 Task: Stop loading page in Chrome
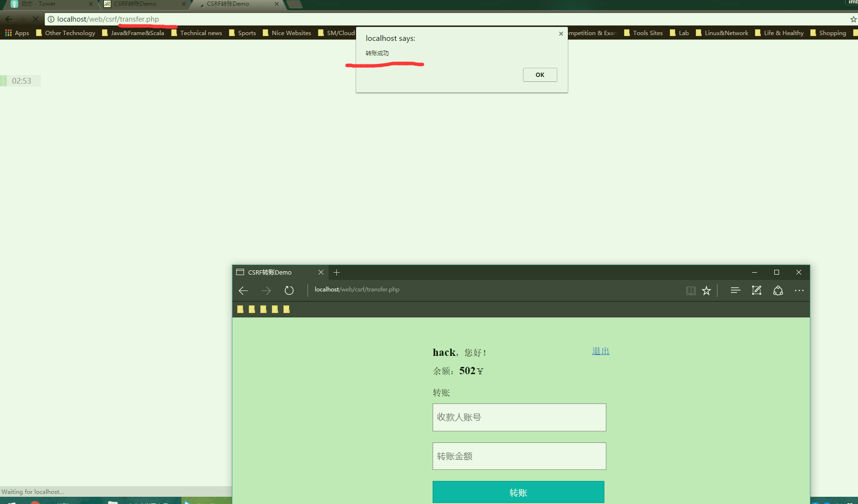[35, 19]
